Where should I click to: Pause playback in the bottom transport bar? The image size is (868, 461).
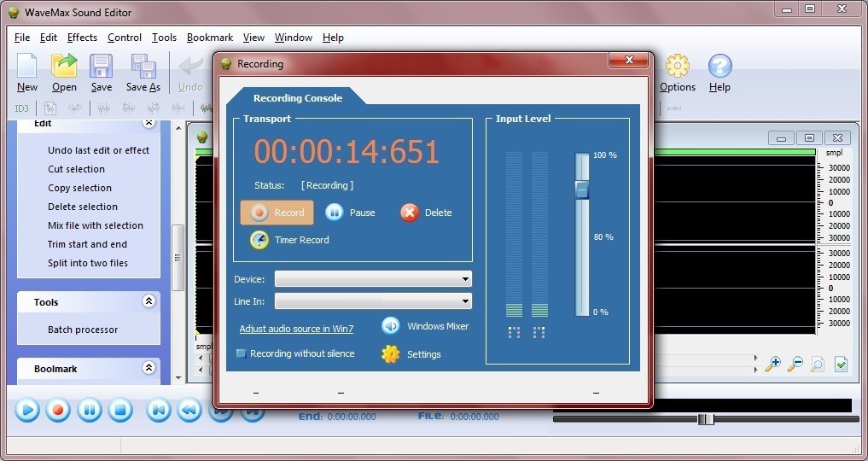tap(89, 410)
